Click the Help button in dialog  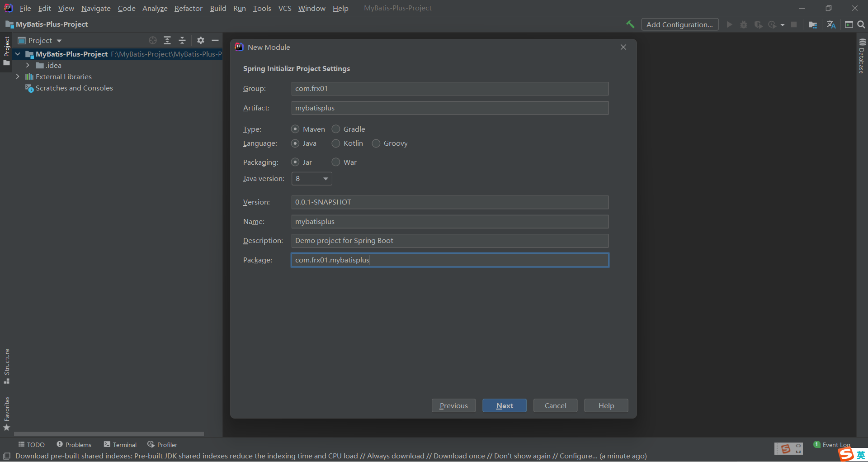point(606,405)
